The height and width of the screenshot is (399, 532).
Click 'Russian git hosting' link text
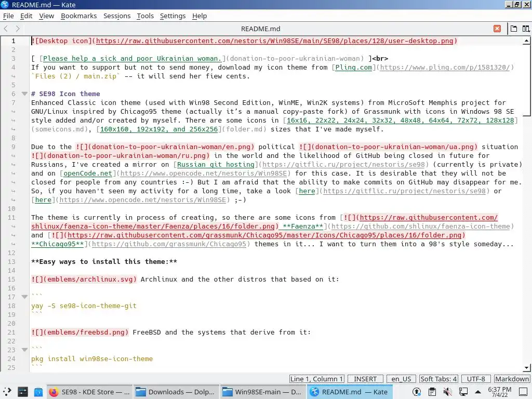[x=216, y=165]
